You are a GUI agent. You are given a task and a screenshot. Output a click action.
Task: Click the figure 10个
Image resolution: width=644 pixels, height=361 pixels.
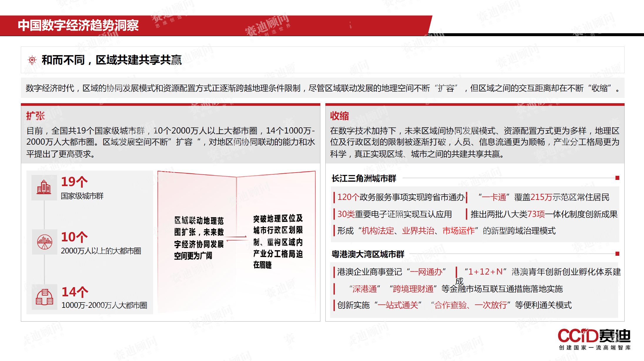pos(74,237)
